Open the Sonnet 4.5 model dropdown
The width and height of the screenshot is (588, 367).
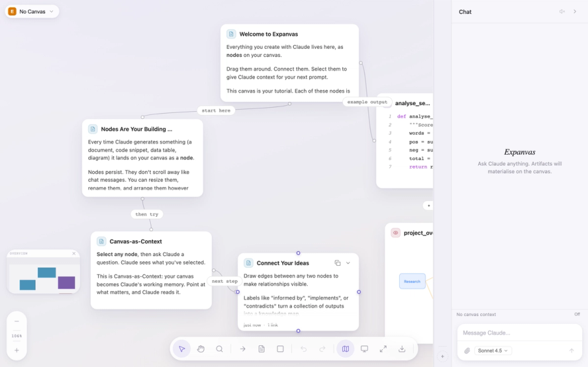[x=493, y=351]
